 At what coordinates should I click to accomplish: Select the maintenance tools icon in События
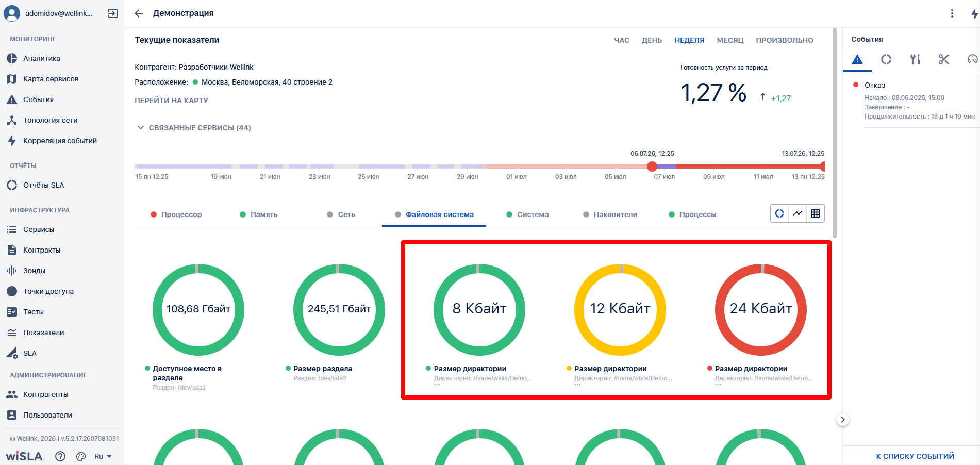915,59
